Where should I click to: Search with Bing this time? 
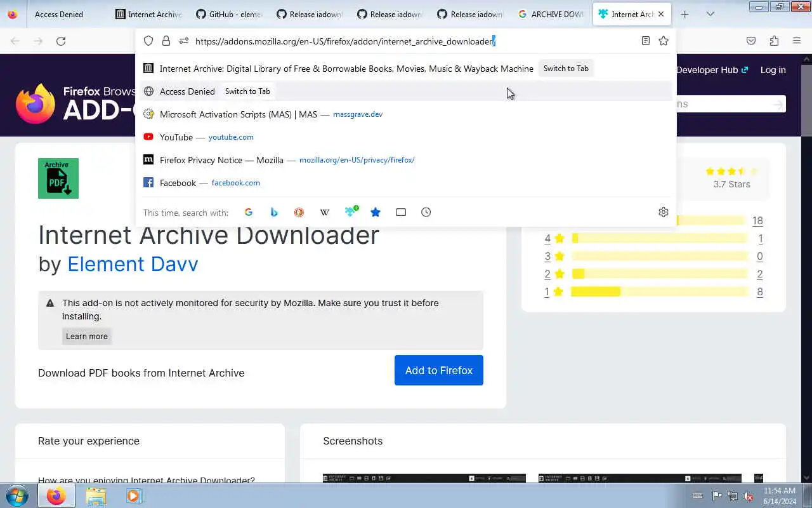coord(274,212)
